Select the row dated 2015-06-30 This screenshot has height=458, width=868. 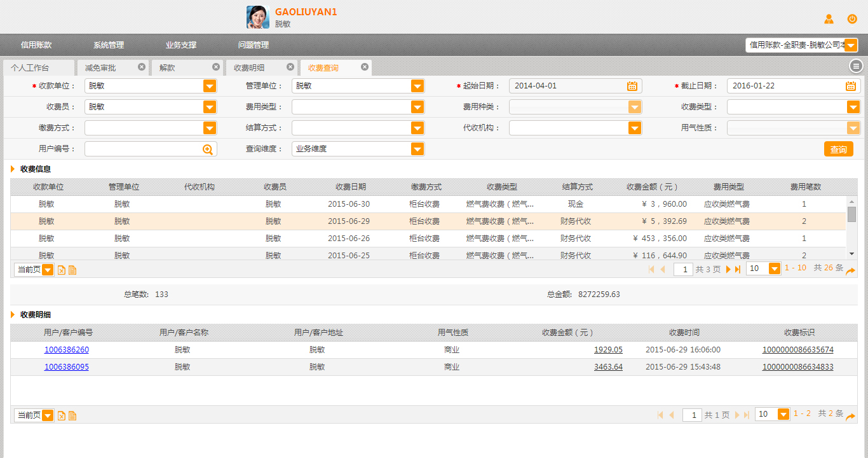pos(428,204)
